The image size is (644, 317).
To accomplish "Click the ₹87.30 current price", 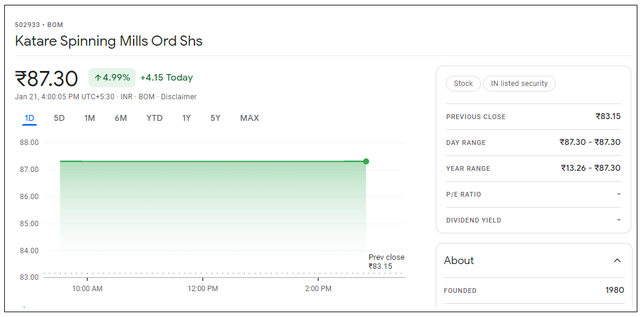I will (x=46, y=78).
